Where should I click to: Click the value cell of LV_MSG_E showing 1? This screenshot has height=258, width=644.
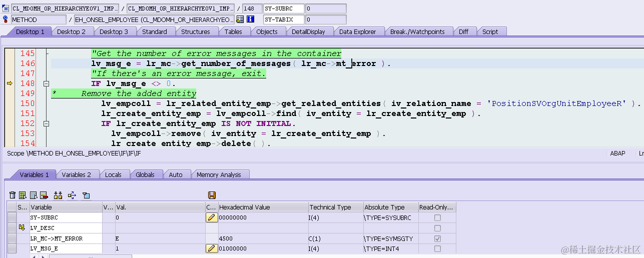pyautogui.click(x=160, y=248)
